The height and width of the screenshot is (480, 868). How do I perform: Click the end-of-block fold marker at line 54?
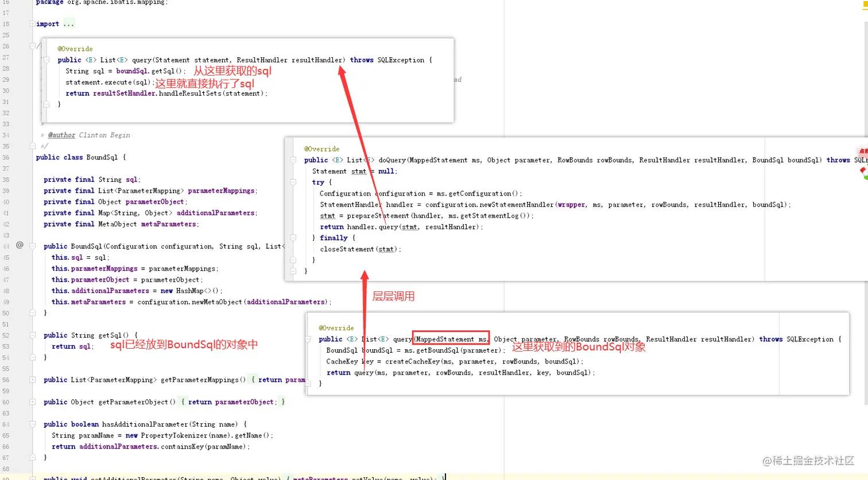pos(32,357)
